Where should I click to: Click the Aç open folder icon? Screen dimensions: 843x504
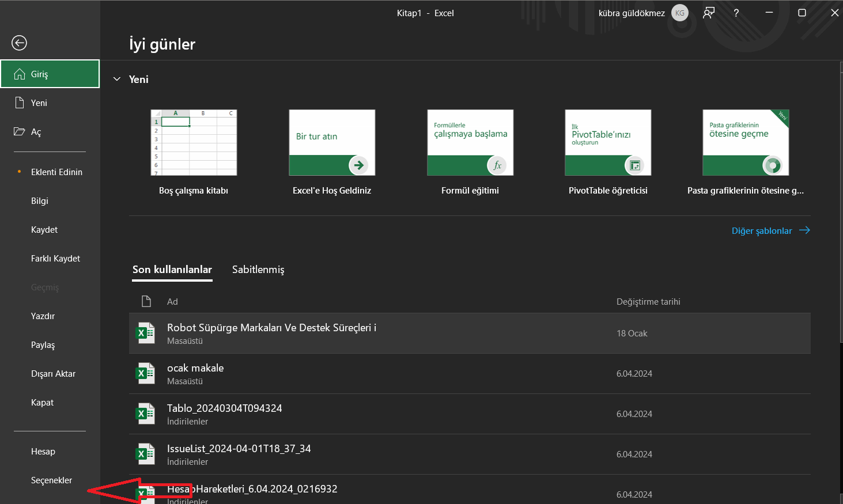pos(19,131)
